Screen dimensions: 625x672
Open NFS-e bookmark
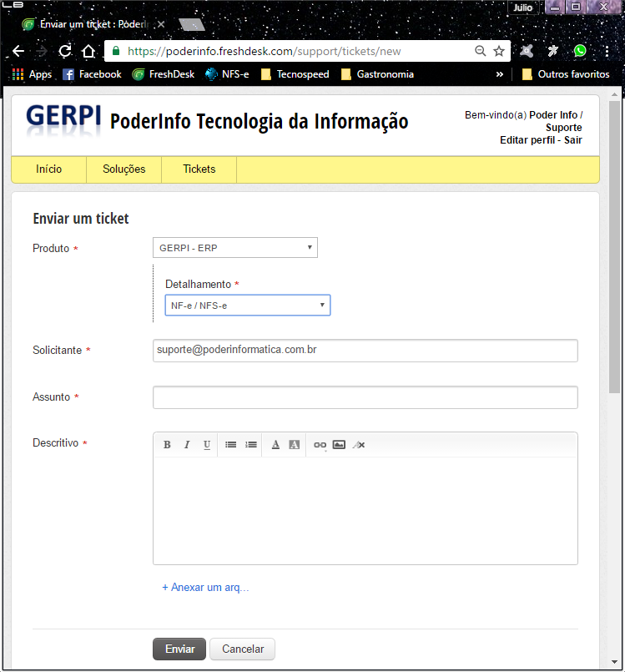click(x=227, y=74)
